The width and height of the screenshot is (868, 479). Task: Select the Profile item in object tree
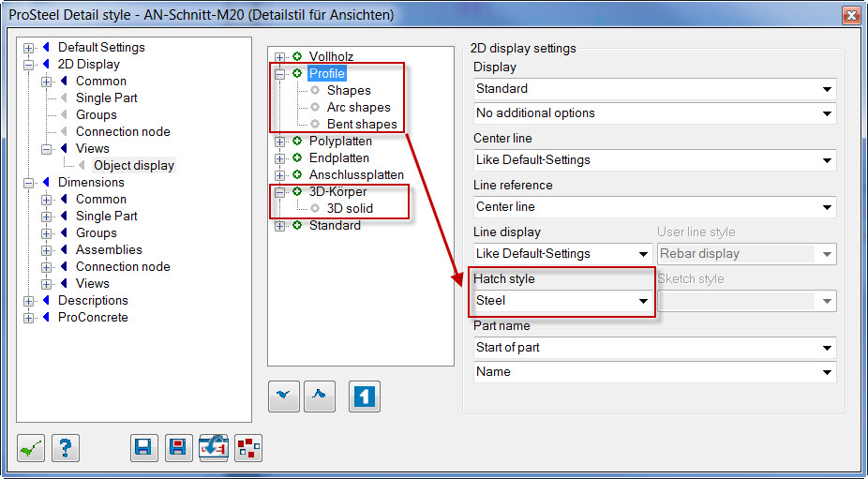coord(327,73)
